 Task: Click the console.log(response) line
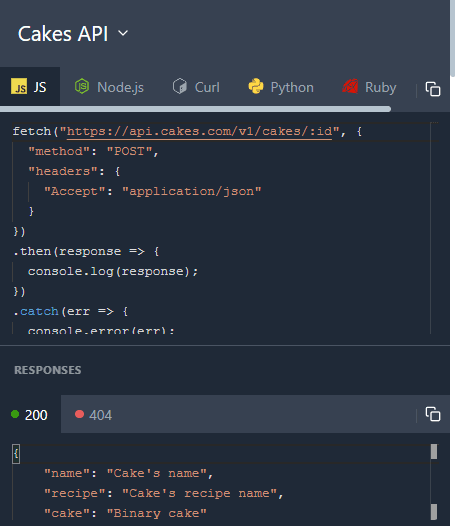point(113,271)
